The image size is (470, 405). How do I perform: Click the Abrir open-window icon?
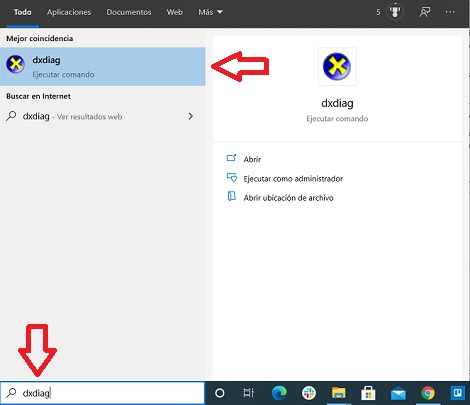pos(231,158)
